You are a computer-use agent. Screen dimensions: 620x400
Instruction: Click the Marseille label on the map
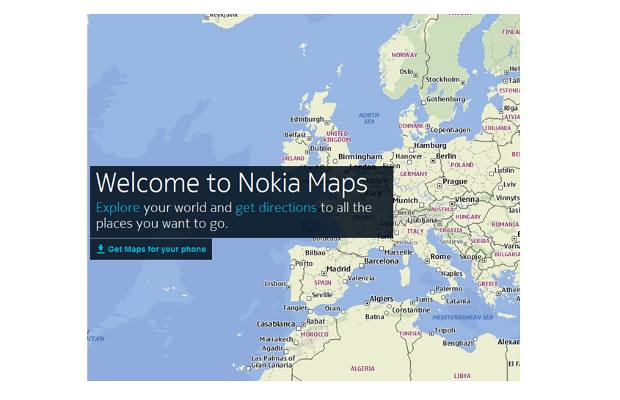[399, 252]
